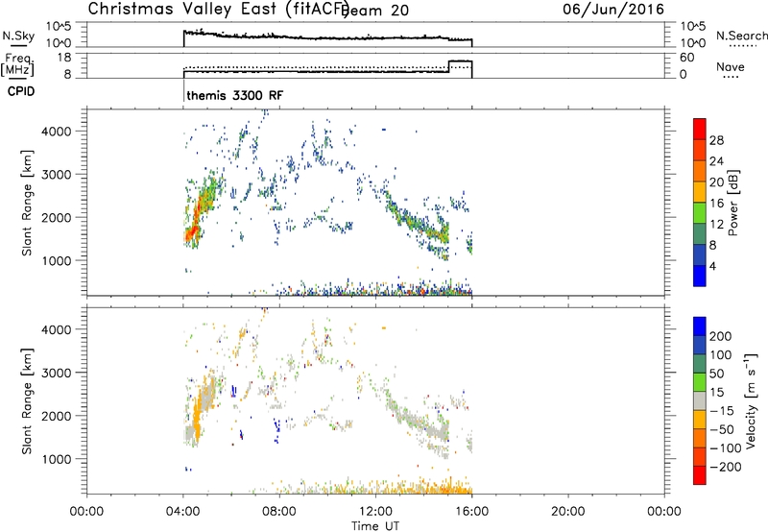Click the 'Christmas Valley East (fitACF)' title
Viewport: 768px width, 532px height.
point(219,10)
